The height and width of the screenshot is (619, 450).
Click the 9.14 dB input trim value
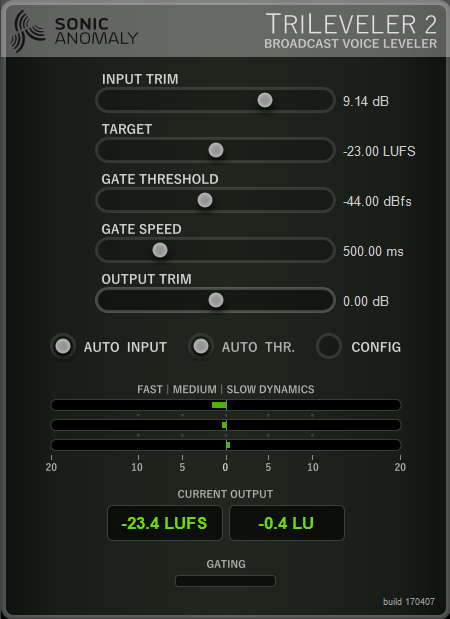click(x=366, y=101)
